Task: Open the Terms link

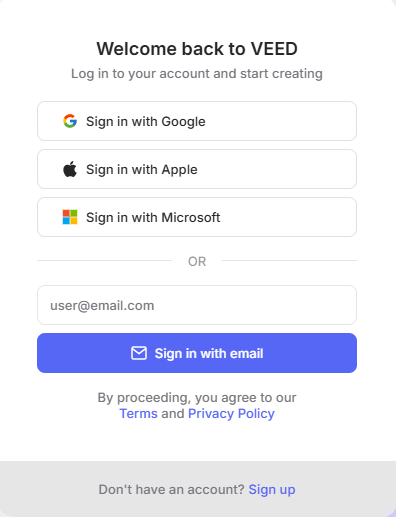Action: click(138, 414)
